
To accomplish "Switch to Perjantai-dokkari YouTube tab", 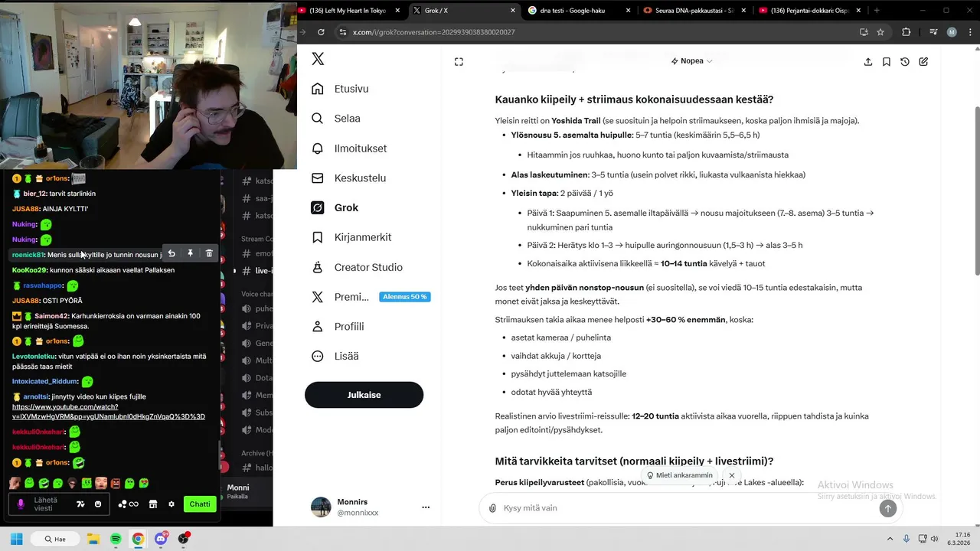I will coord(810,11).
